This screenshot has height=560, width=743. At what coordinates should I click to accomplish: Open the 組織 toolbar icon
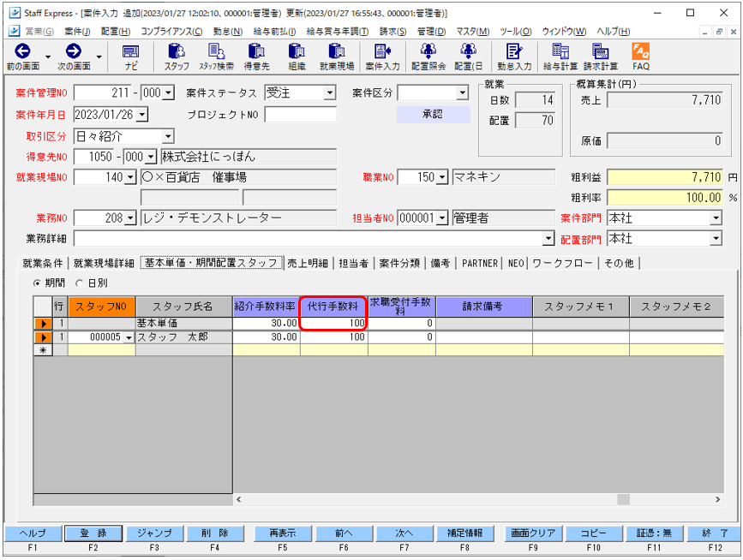click(297, 51)
